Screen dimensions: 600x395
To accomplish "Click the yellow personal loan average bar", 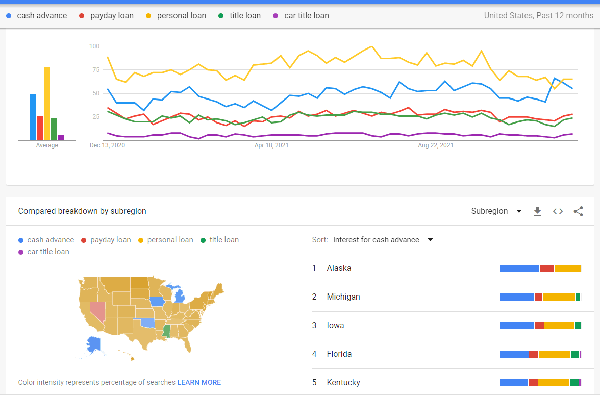I will [47, 104].
